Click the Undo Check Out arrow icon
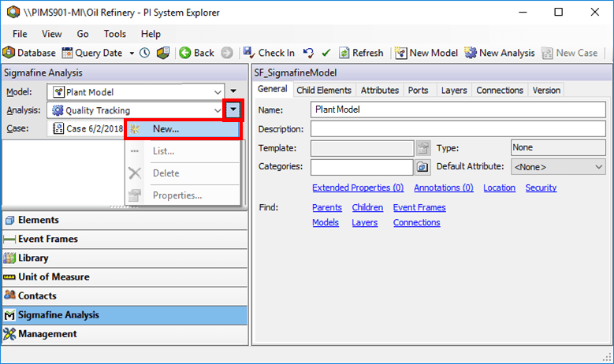 coord(308,53)
